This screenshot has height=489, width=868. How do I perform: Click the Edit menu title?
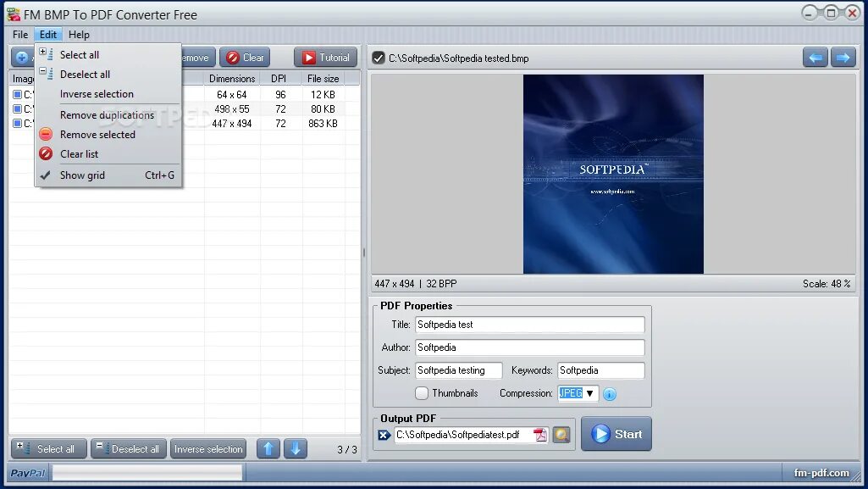[x=48, y=35]
